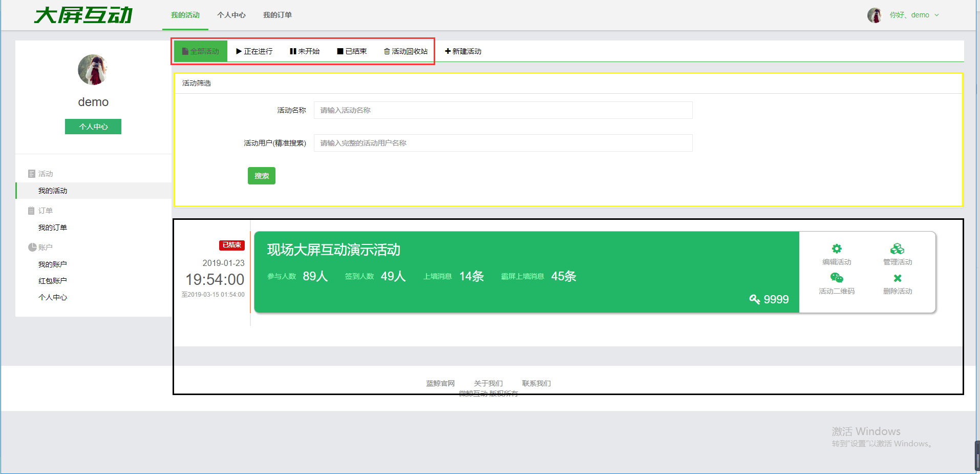Click the key icon beside 9999
Viewport: 980px width, 474px height.
(x=754, y=299)
